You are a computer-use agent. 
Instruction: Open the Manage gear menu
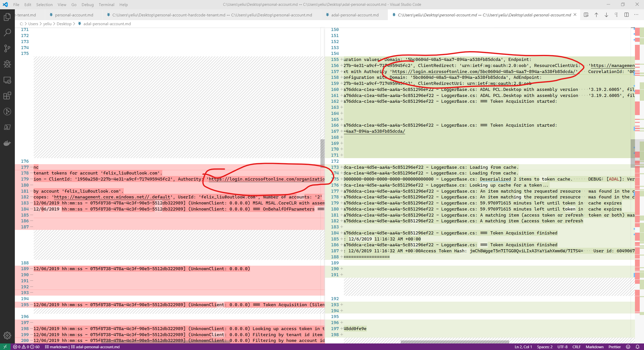(7, 335)
